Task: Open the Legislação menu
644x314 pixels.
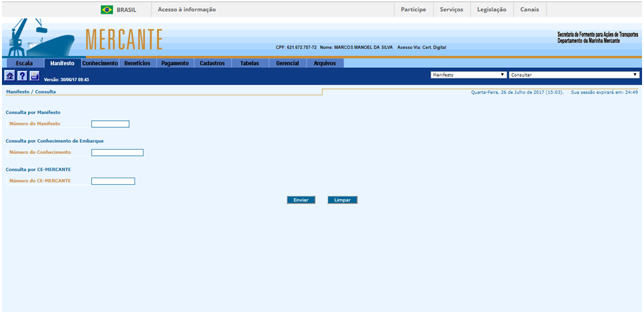Action: (x=491, y=9)
